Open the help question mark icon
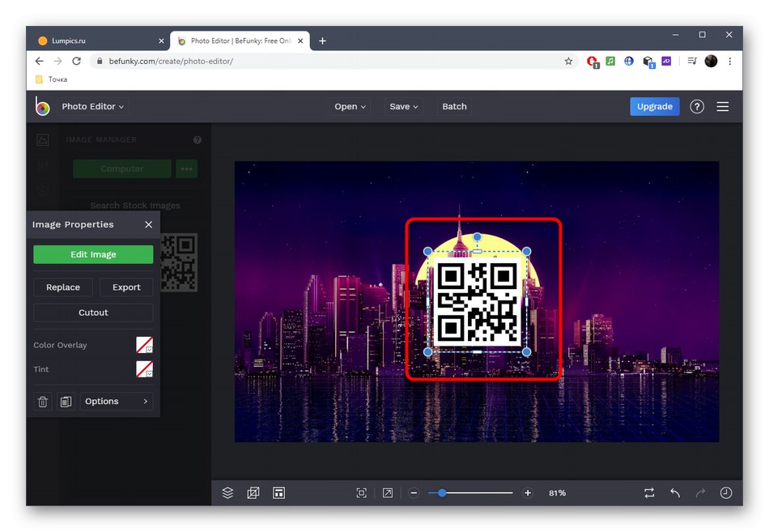Viewport: 769px width, 532px height. (697, 107)
